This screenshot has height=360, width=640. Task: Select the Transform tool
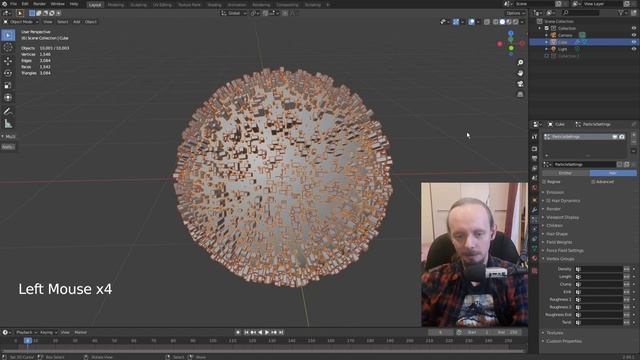click(x=8, y=97)
